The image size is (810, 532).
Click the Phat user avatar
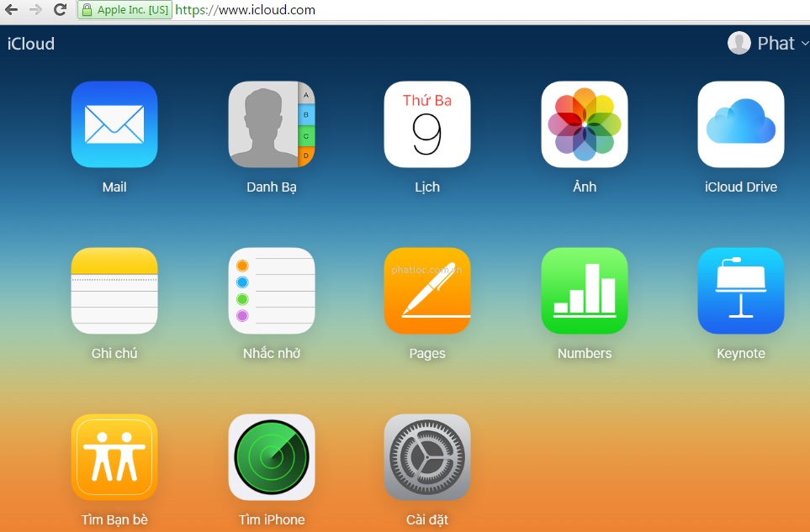tap(739, 43)
